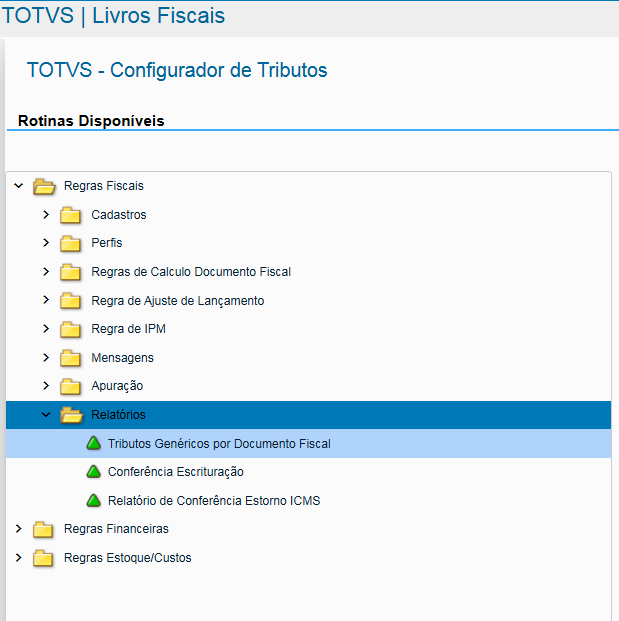Expand the Regra de IPM chevron
619x621 pixels.
point(46,329)
